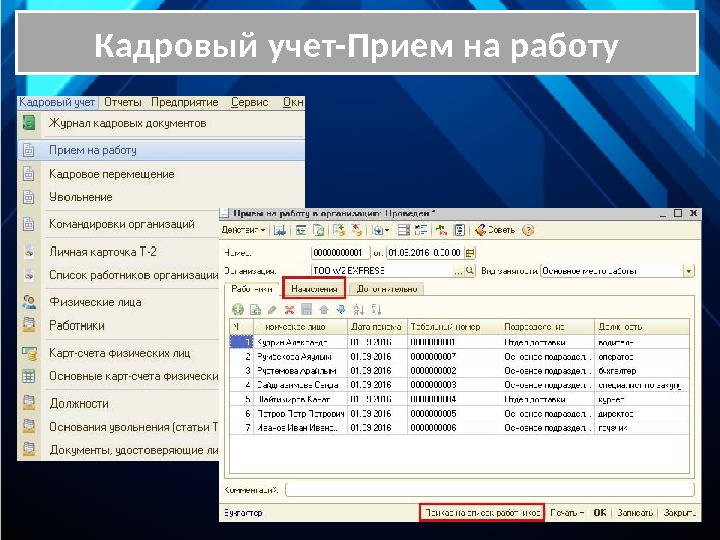
Task: Click the organization field TOO WZ EXPRESS
Action: (382, 270)
